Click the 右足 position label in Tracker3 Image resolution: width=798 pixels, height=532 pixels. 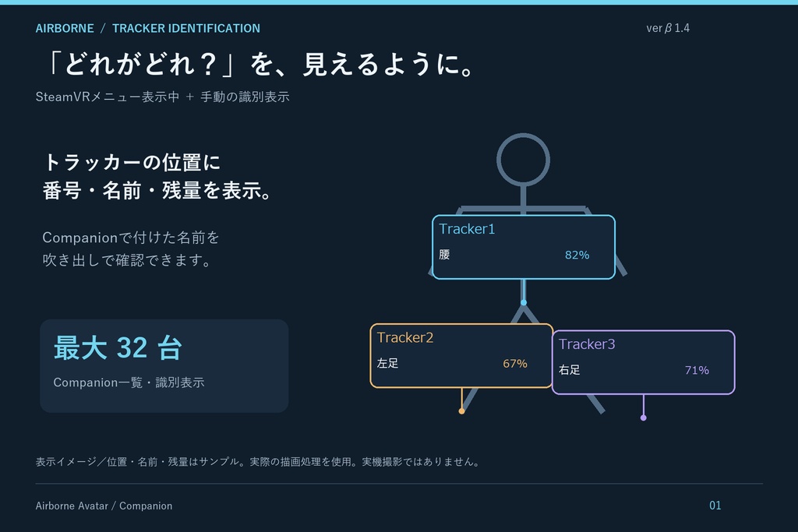pos(569,370)
